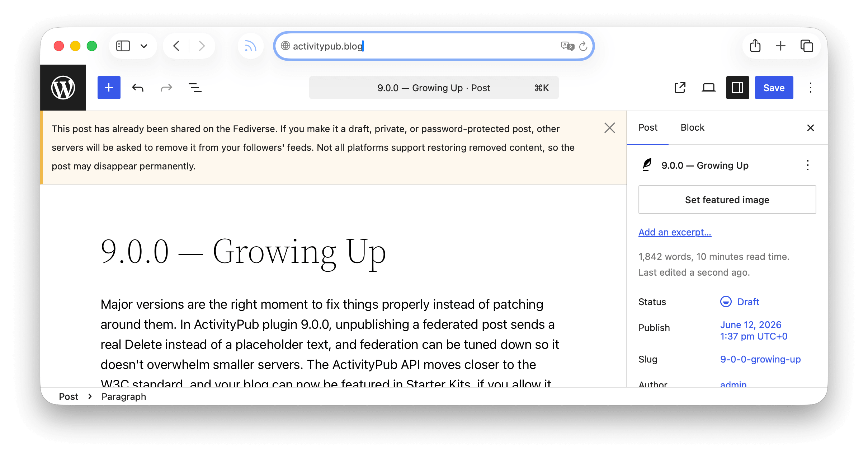This screenshot has width=868, height=458.
Task: Select Post in the breadcrumb
Action: pos(69,397)
